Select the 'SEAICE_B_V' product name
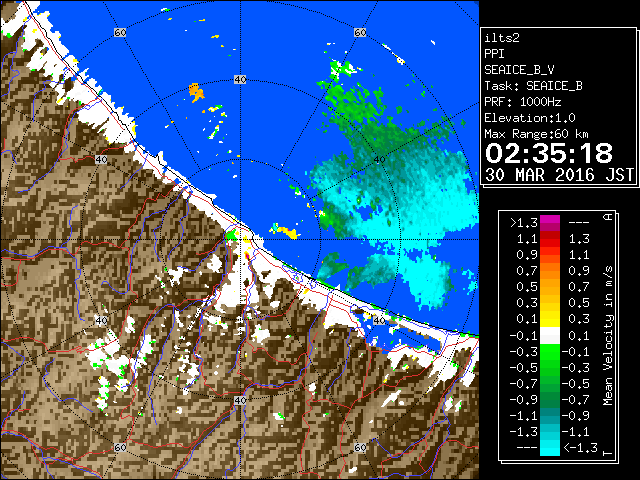 (x=519, y=70)
